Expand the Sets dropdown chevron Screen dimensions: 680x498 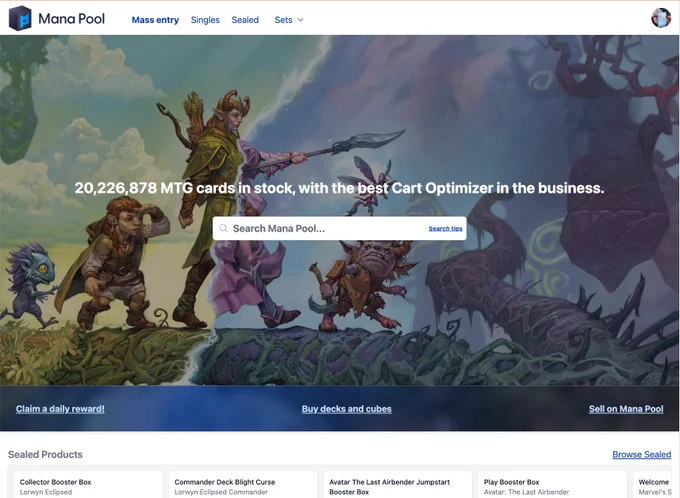tap(300, 20)
